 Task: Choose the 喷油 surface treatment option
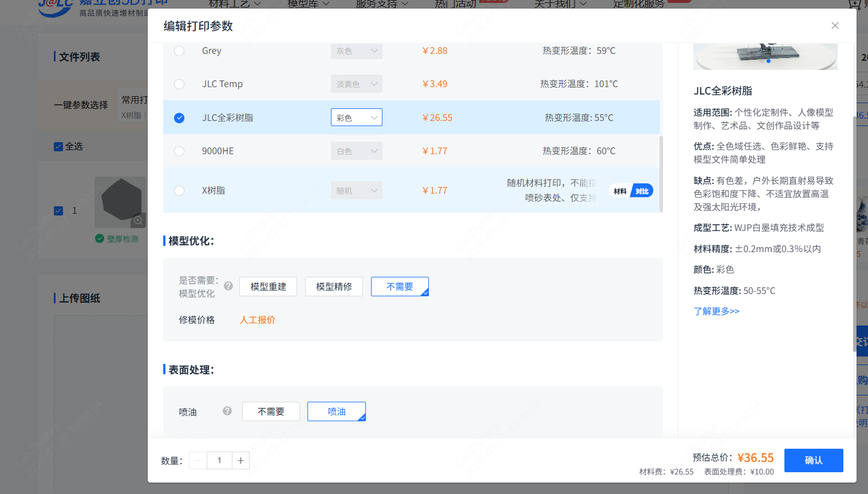(x=337, y=411)
